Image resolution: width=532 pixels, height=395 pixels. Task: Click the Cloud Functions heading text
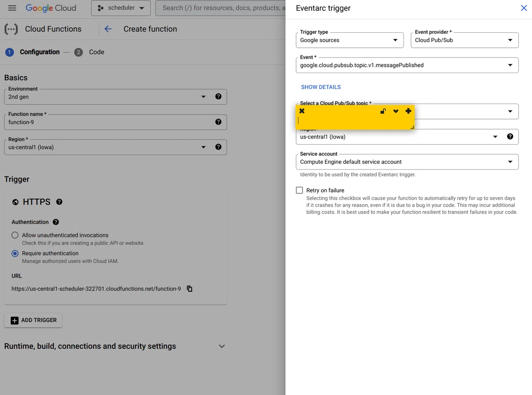[x=53, y=29]
